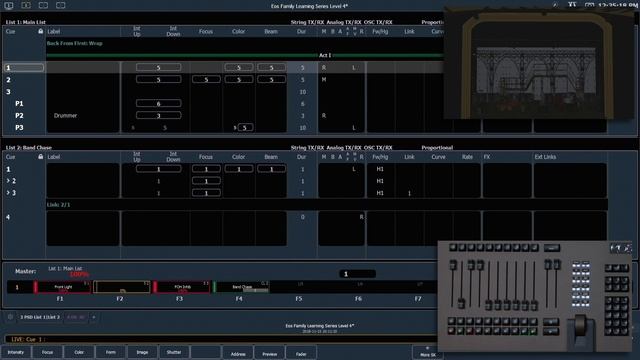Select cue 3 in Band Chase list
The image size is (640, 360).
(x=12, y=193)
